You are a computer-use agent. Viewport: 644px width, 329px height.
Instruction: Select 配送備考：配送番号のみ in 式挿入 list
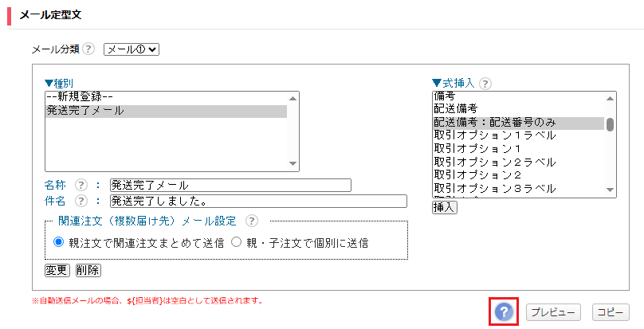point(518,123)
